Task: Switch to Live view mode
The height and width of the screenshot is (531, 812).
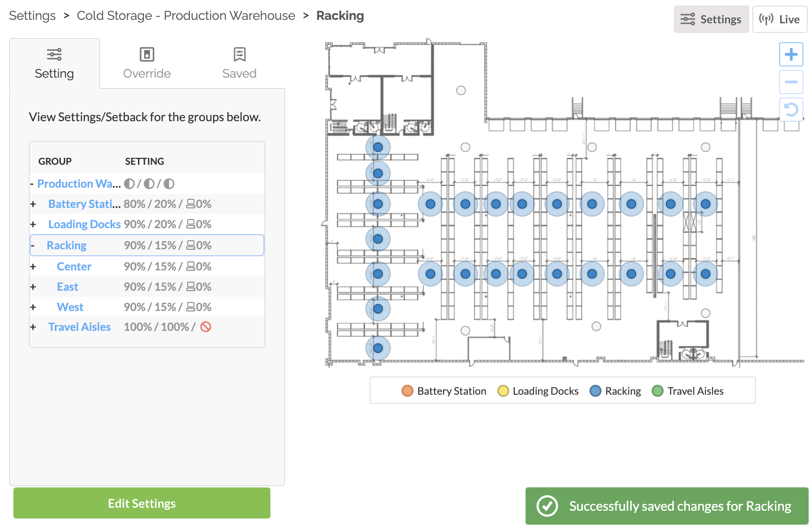Action: [x=780, y=19]
